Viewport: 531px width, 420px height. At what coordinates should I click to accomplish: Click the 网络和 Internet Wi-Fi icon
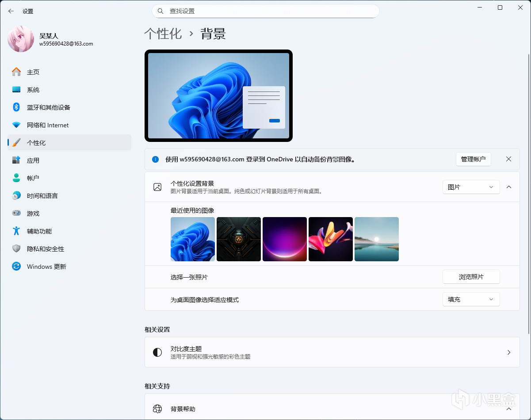(x=16, y=125)
